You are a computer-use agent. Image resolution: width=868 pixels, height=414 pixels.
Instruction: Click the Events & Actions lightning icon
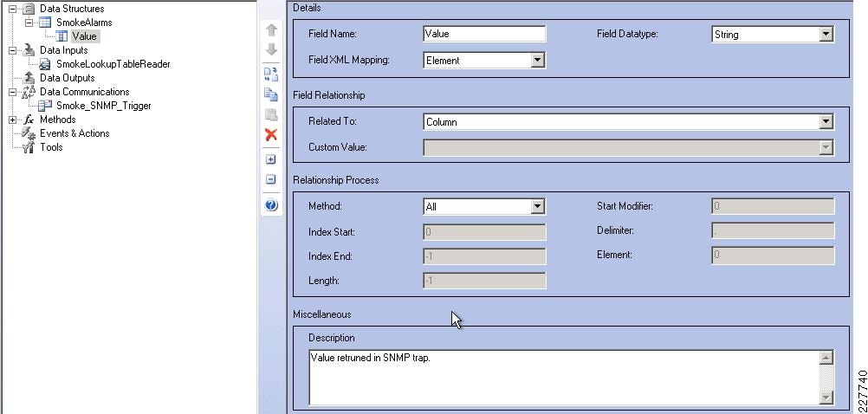(x=29, y=133)
